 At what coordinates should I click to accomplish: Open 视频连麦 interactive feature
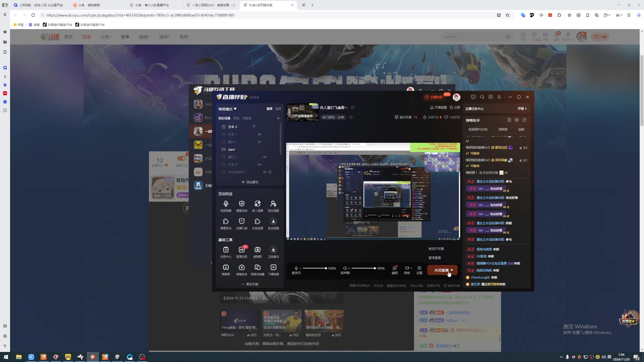pyautogui.click(x=226, y=206)
